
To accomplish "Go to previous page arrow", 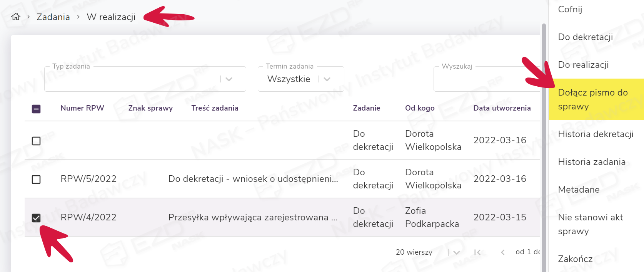I will pos(502,252).
